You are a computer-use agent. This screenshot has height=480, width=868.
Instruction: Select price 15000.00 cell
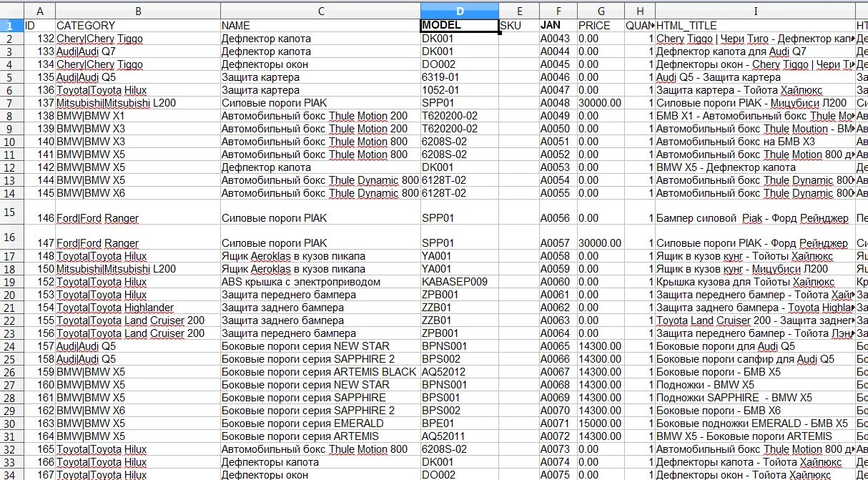[x=601, y=423]
